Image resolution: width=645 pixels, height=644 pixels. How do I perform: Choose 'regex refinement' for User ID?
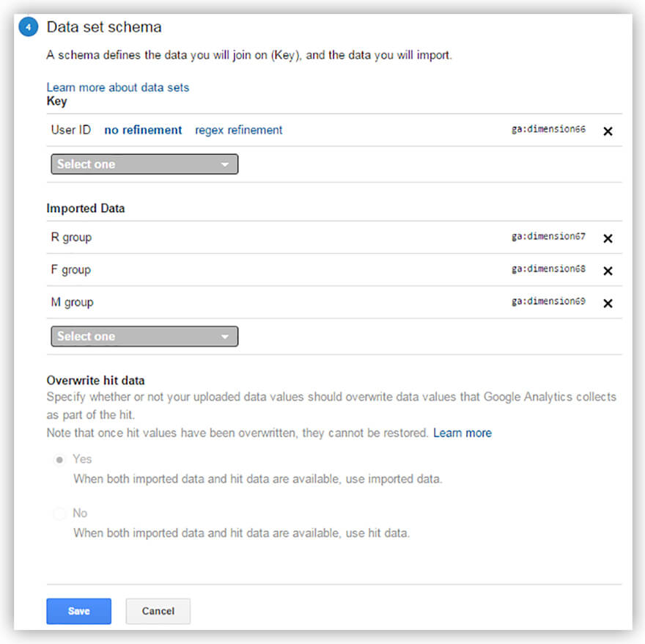(x=238, y=130)
